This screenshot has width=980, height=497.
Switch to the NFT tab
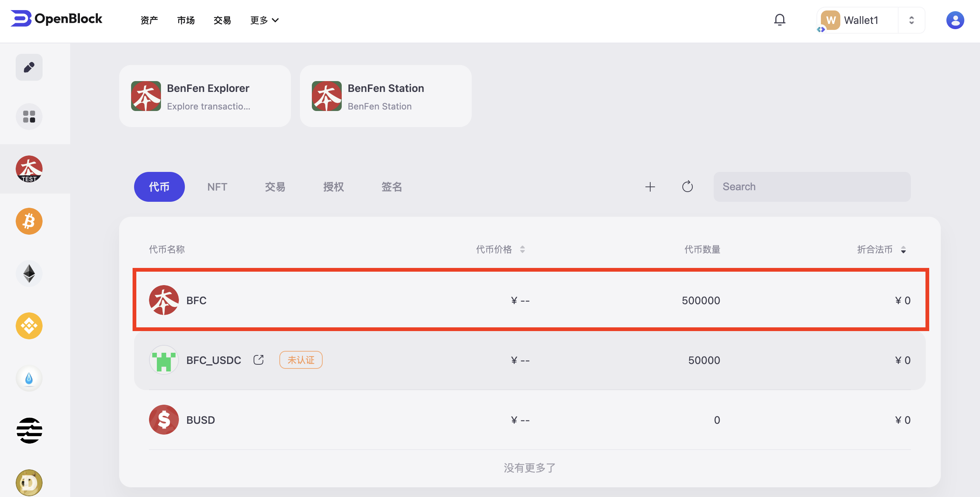217,187
